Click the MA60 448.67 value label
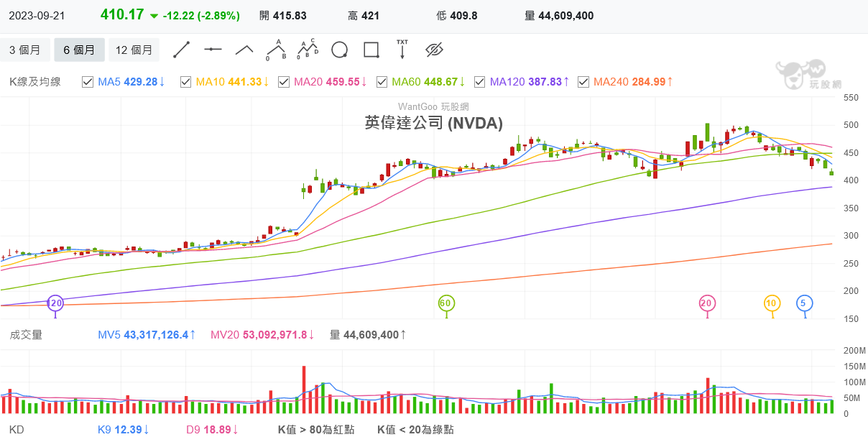Screen dimensions: 868x437 (x=429, y=82)
